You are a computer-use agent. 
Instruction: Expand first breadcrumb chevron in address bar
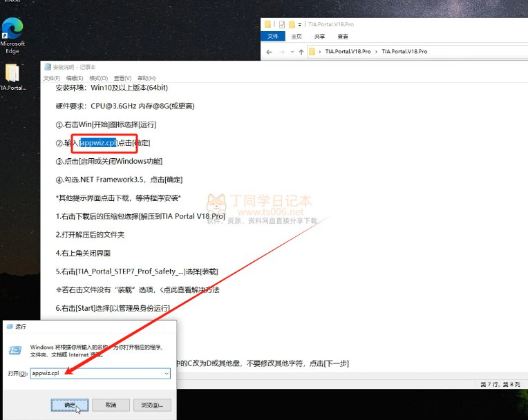click(319, 52)
